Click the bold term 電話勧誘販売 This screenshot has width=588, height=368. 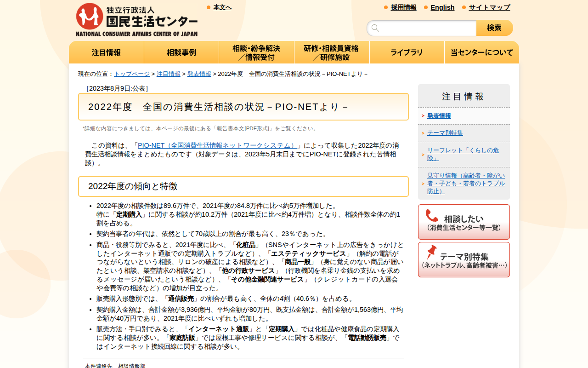(x=367, y=338)
